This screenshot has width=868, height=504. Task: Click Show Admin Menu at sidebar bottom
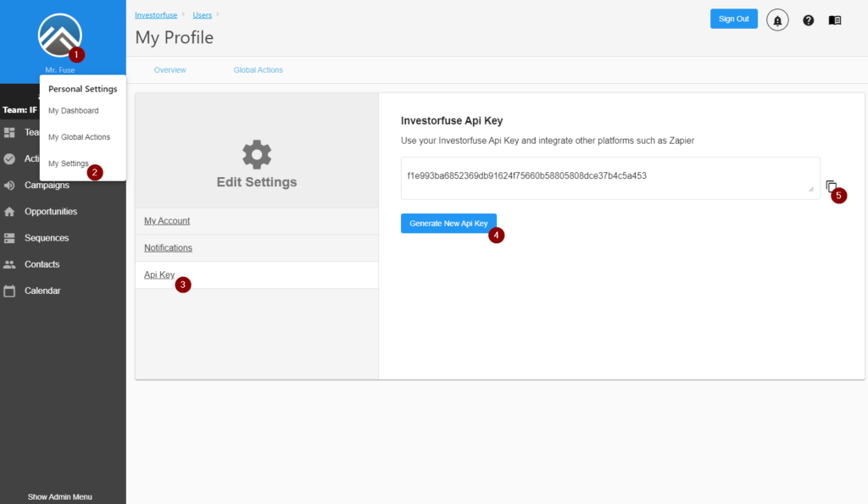pyautogui.click(x=60, y=497)
